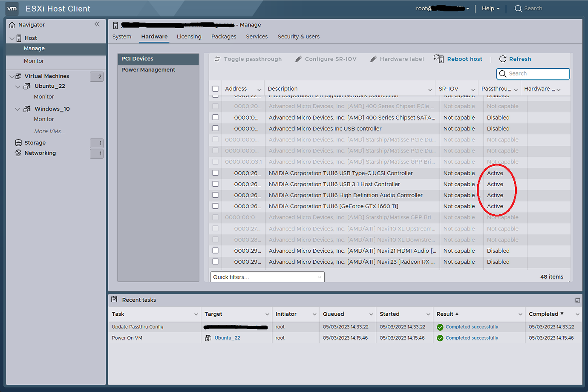This screenshot has width=588, height=392.
Task: Collapse the Navigator panel with double-chevron icon
Action: (97, 24)
